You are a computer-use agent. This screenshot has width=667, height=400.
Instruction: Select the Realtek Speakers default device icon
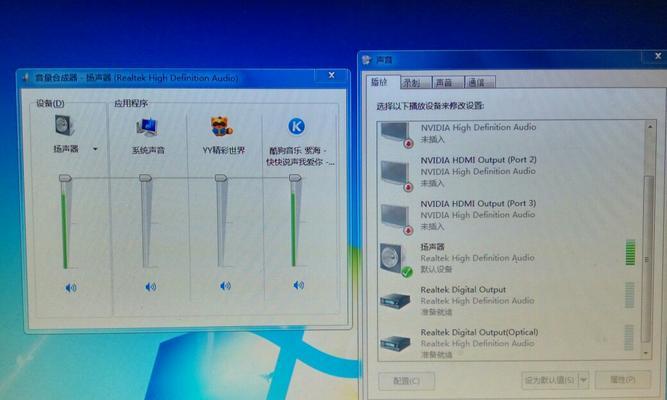[x=395, y=260]
